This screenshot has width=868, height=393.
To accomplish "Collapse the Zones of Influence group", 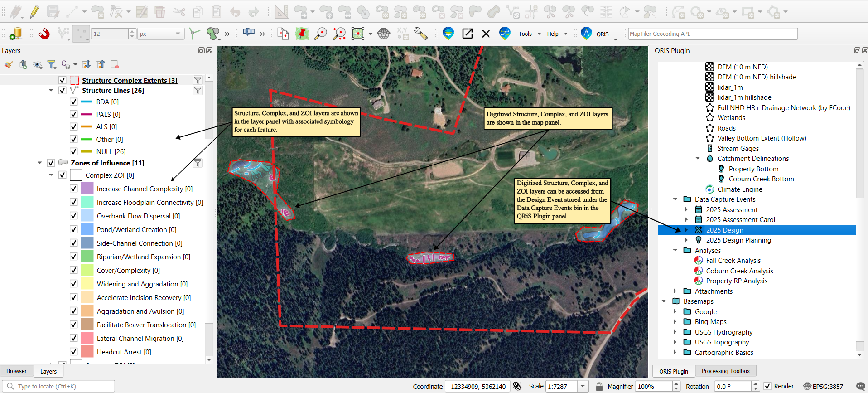I will (40, 163).
